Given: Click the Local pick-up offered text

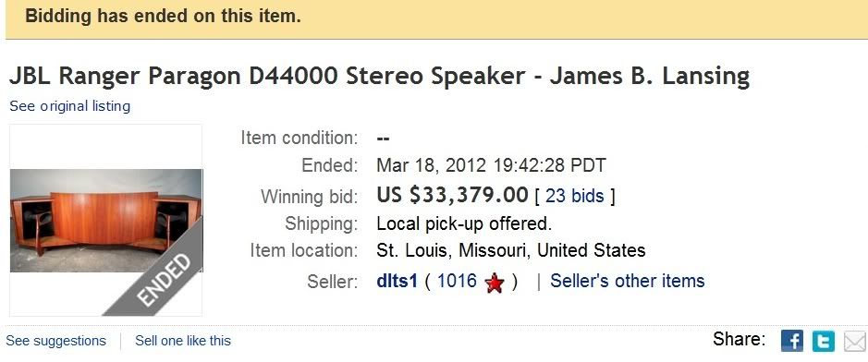Looking at the screenshot, I should (464, 223).
